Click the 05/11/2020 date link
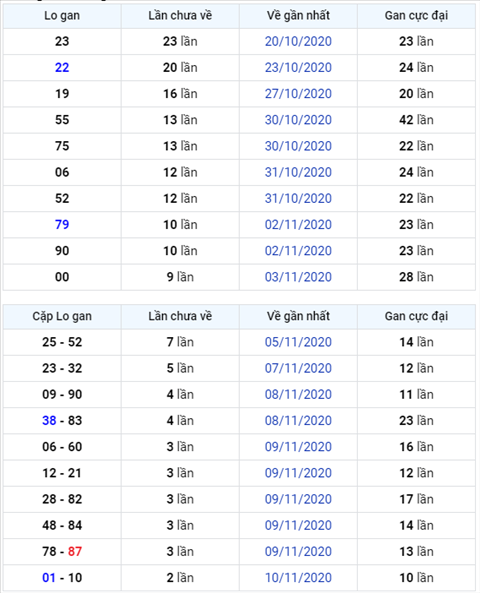480x593 pixels. 298,342
